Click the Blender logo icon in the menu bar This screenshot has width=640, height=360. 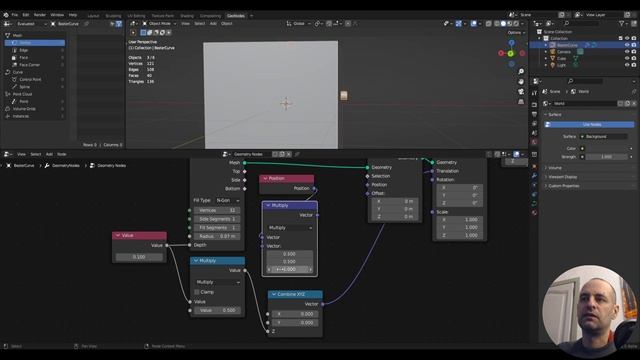[6, 15]
